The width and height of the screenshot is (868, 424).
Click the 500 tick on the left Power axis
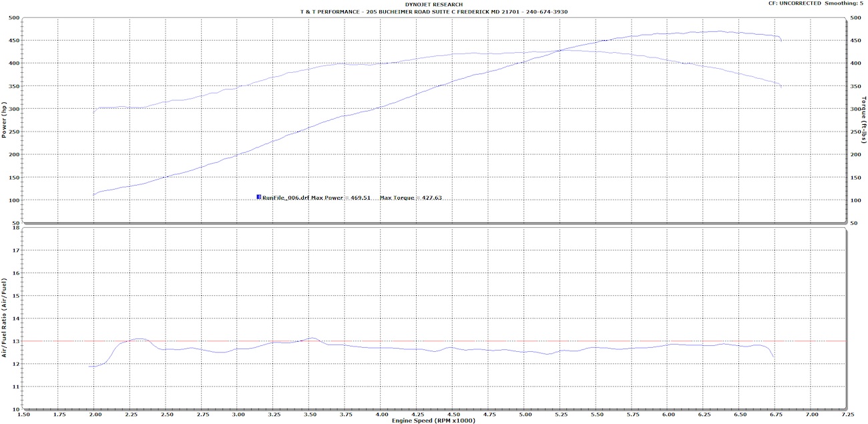click(x=13, y=18)
